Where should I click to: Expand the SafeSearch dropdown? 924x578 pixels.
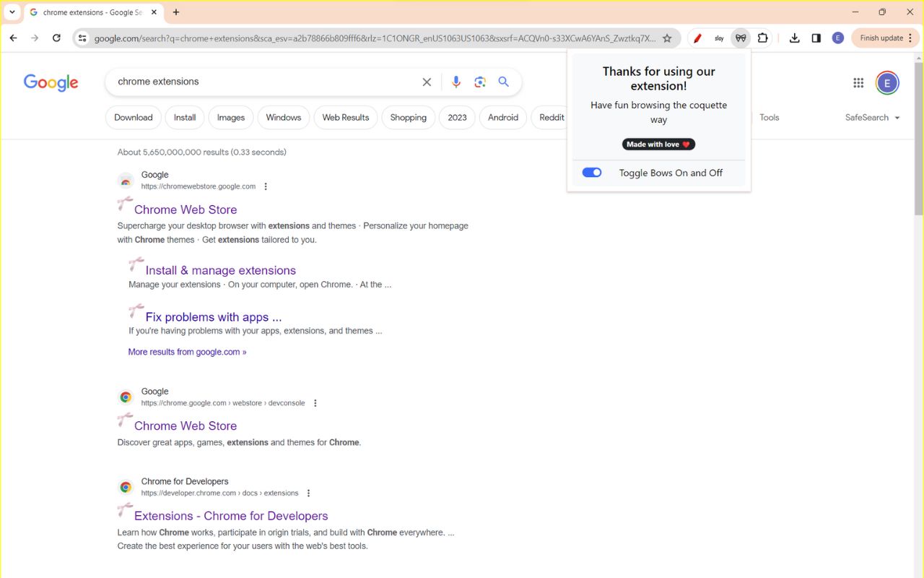[873, 118]
